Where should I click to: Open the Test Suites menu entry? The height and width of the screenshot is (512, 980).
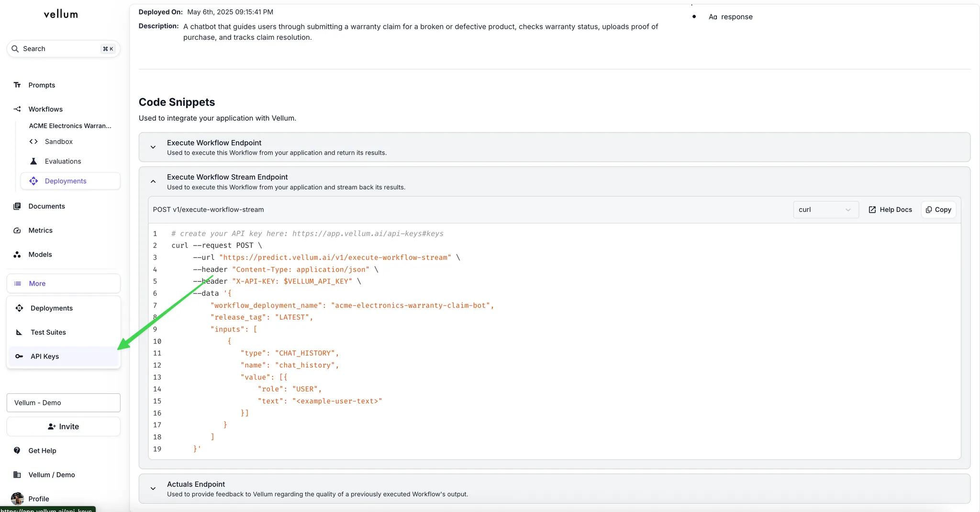pyautogui.click(x=48, y=333)
